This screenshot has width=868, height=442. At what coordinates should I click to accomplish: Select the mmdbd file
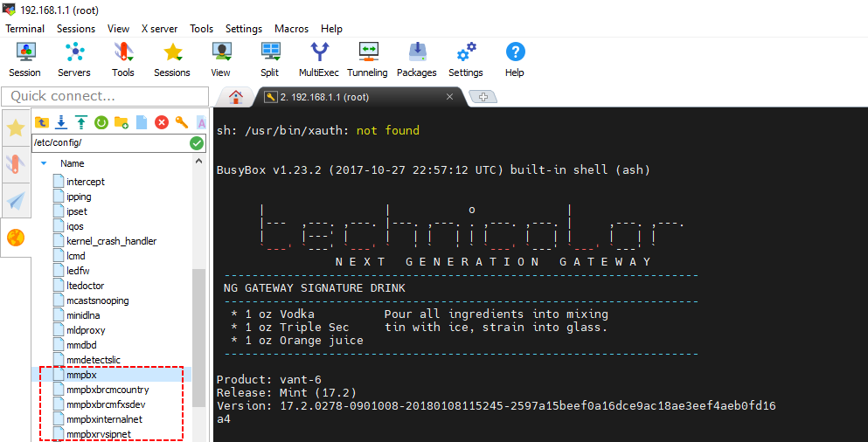click(80, 345)
